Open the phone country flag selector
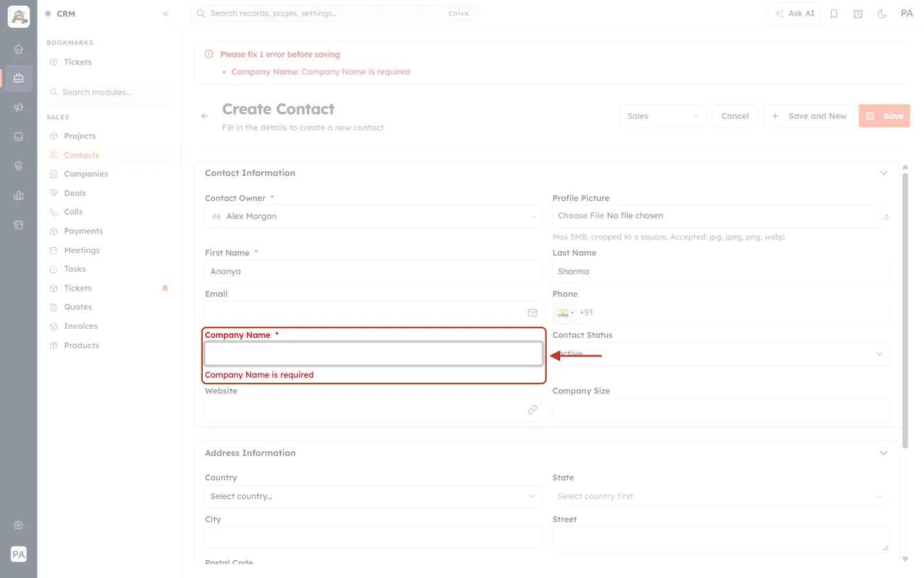 tap(565, 313)
